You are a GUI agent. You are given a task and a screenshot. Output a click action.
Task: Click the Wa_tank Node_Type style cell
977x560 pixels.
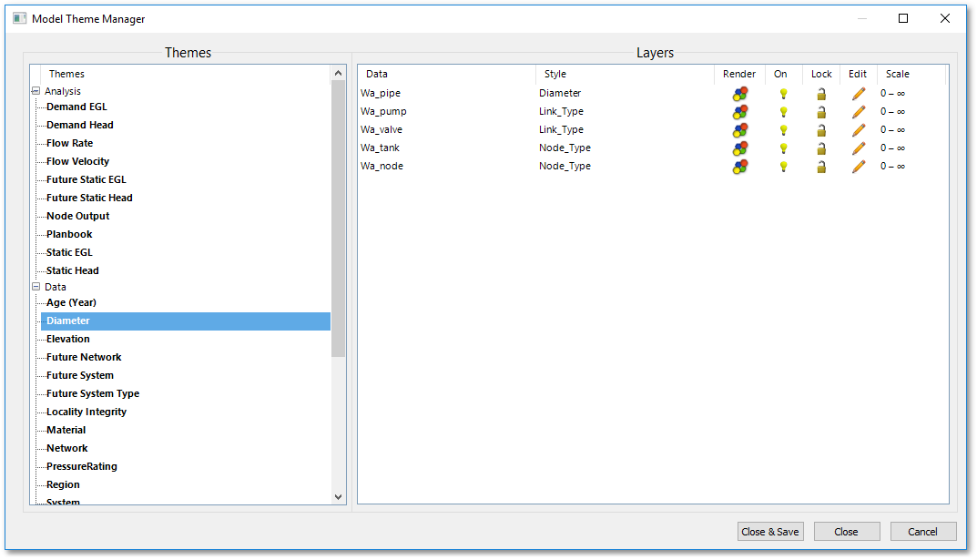pyautogui.click(x=565, y=148)
